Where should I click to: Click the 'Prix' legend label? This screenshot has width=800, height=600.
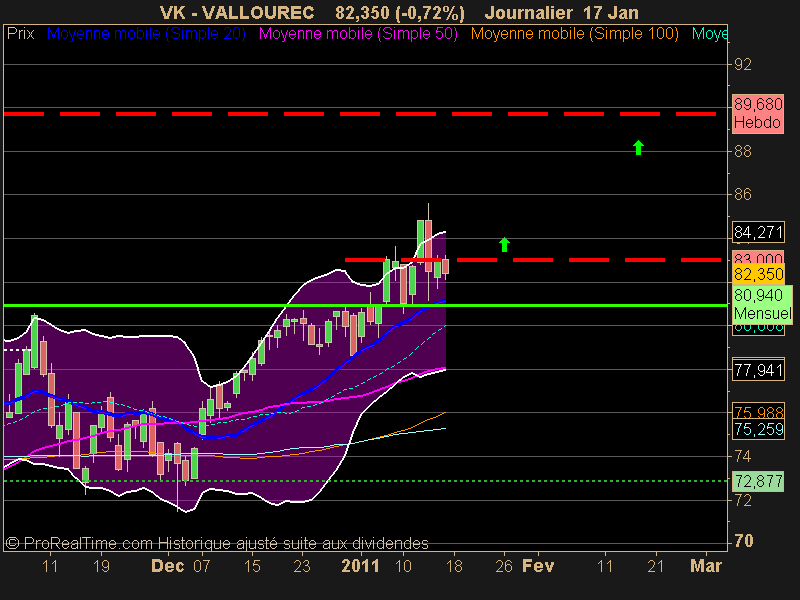coord(20,34)
